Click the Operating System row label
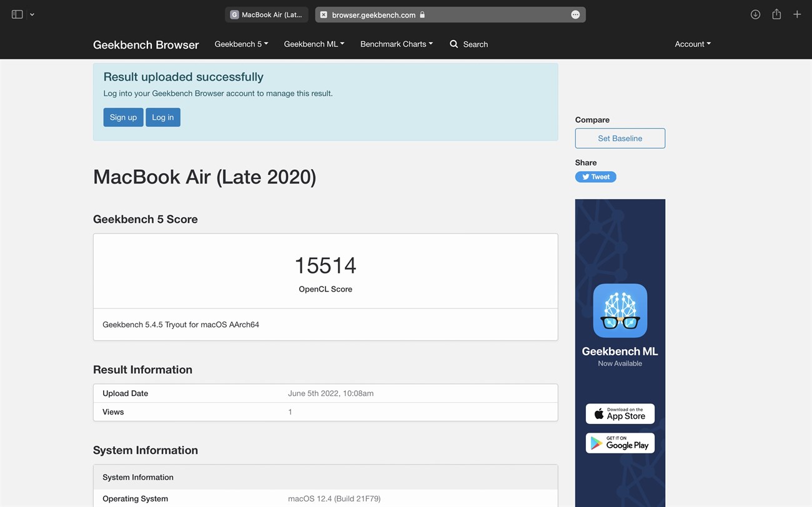812x507 pixels. pos(135,499)
